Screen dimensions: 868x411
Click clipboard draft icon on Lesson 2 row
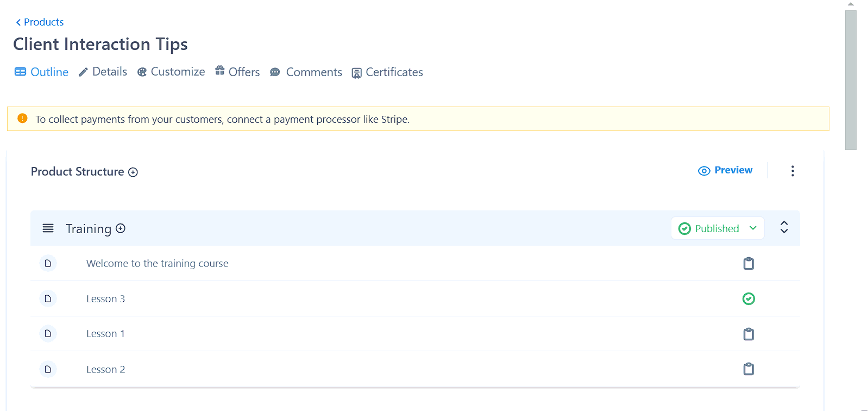(749, 369)
